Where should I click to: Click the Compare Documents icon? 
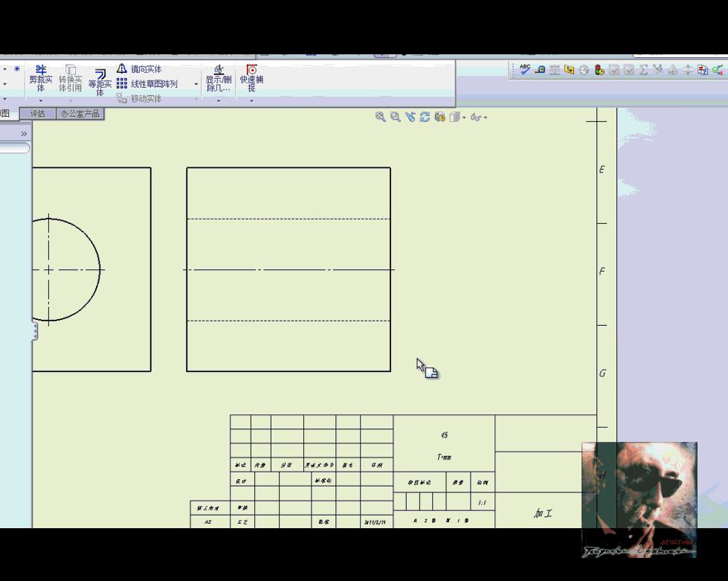coord(703,70)
